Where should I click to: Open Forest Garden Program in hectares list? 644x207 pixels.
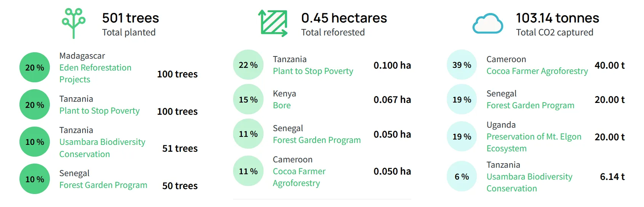point(316,140)
